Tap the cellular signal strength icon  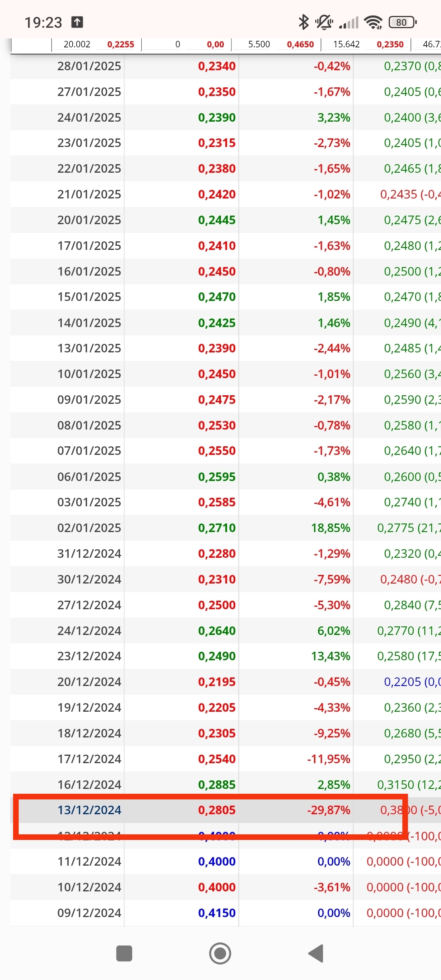point(349,22)
